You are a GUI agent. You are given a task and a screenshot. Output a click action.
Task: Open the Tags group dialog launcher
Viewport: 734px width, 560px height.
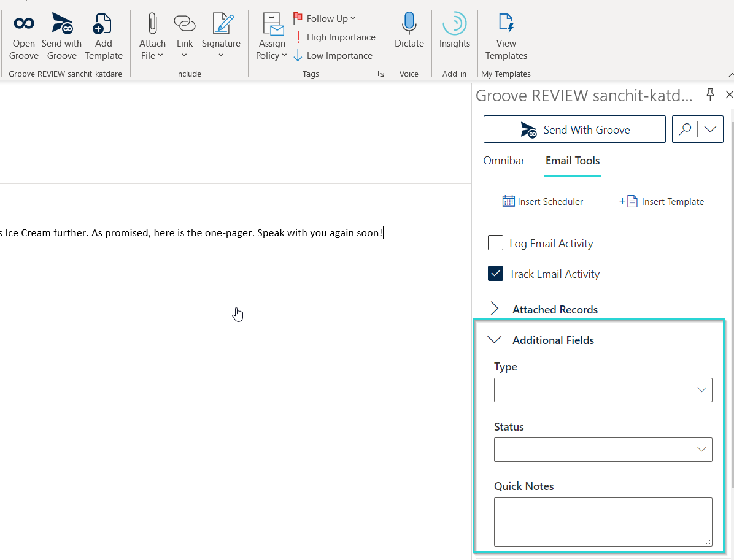[381, 74]
